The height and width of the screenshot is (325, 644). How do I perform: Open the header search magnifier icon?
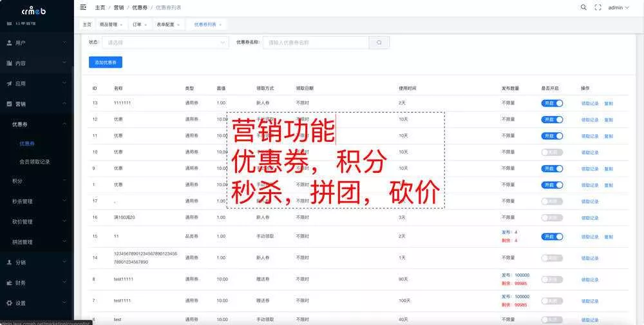click(583, 7)
